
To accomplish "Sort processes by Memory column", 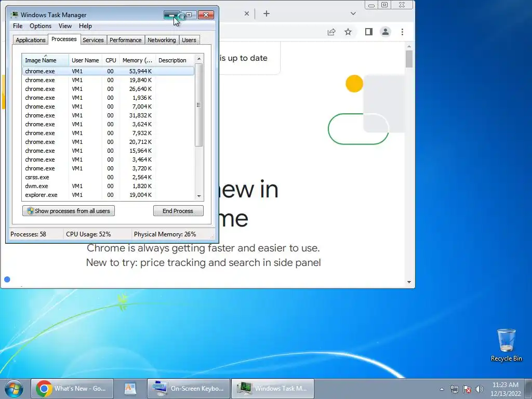I will pyautogui.click(x=137, y=60).
